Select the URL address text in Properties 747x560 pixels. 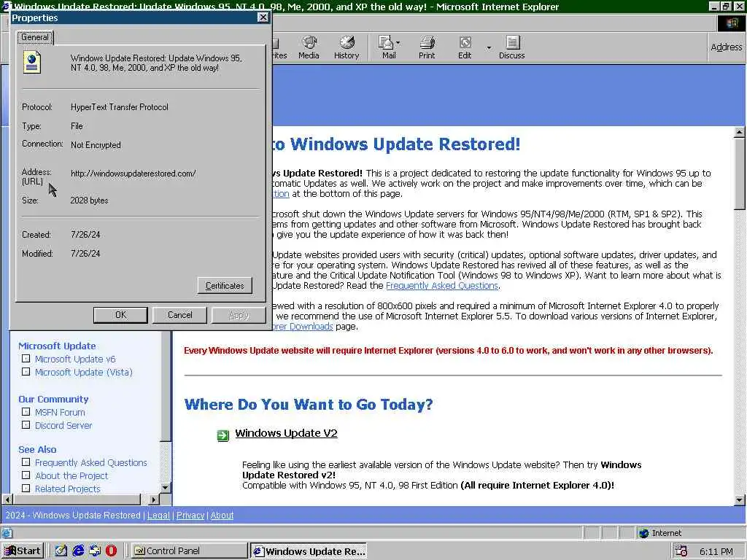133,174
